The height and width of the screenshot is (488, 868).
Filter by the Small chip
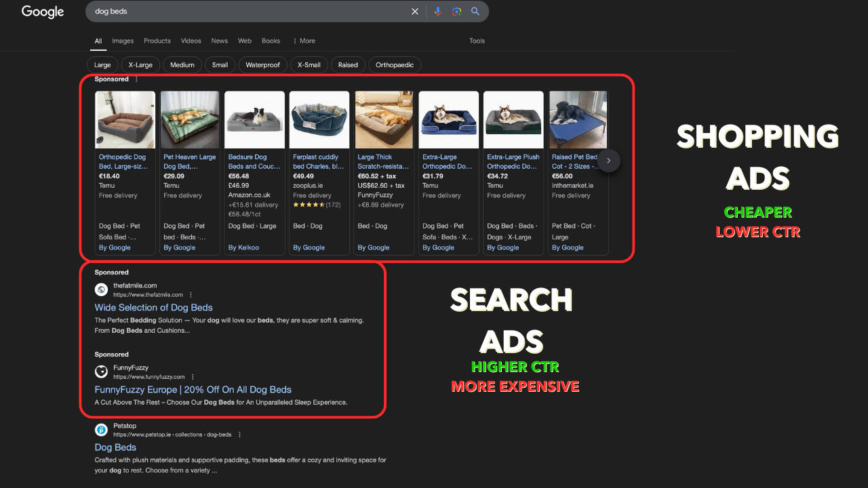tap(220, 65)
